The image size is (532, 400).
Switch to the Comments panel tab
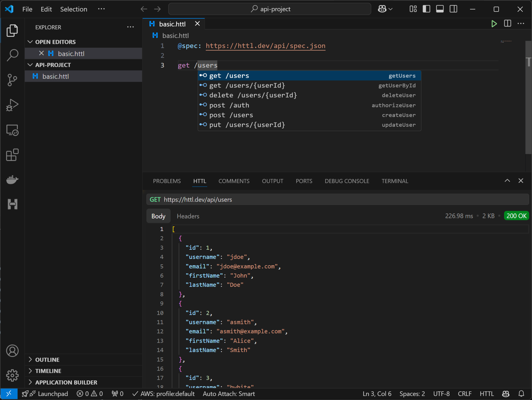(x=234, y=181)
